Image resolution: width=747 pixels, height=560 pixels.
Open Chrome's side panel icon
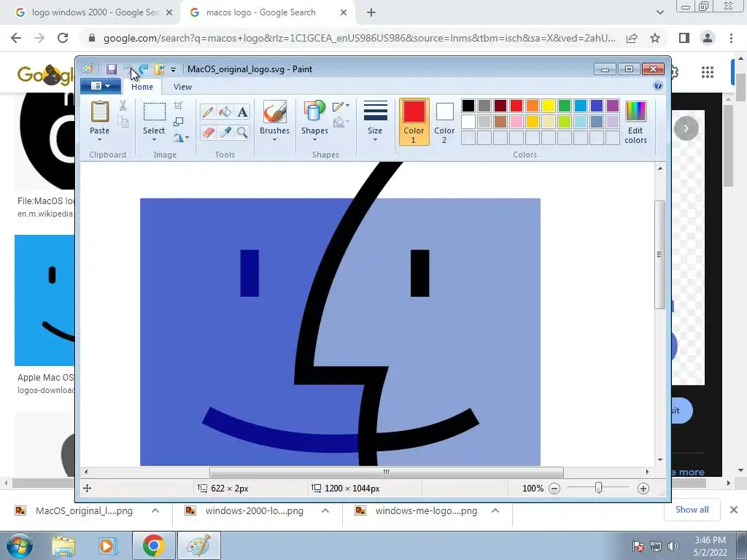tap(684, 38)
